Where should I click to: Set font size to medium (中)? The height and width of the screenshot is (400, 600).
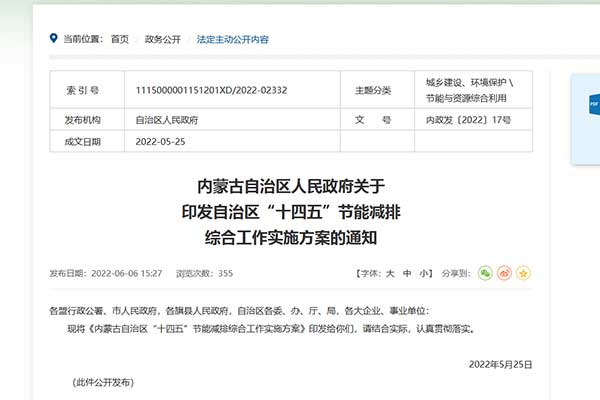coord(408,273)
